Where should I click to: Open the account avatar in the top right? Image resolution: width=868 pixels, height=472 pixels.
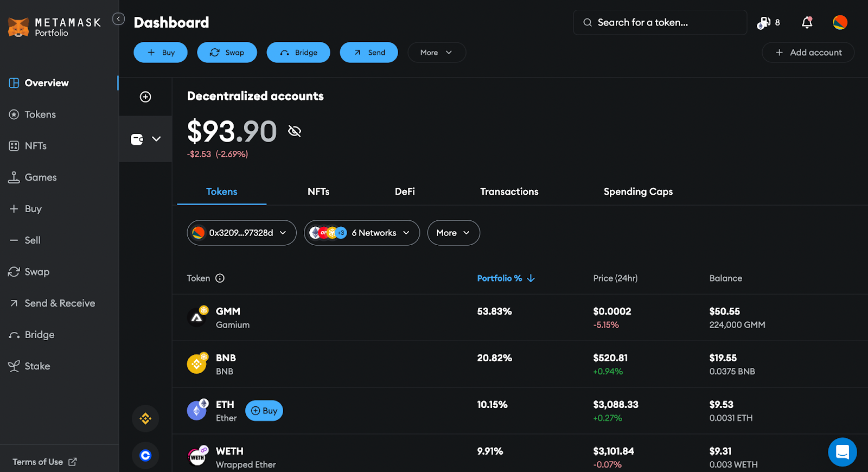[x=840, y=22]
